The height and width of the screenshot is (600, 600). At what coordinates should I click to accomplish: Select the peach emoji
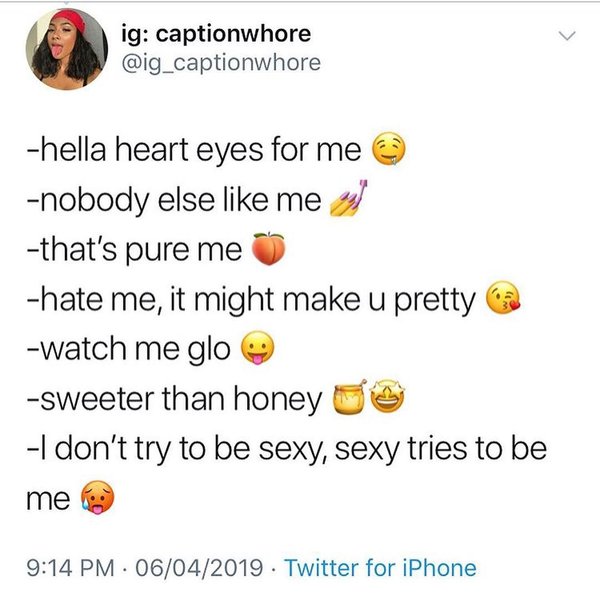point(264,251)
